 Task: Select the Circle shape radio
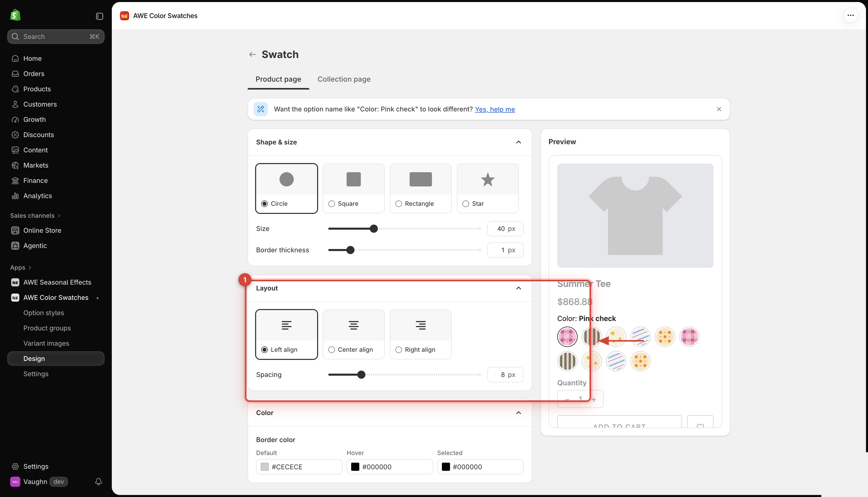click(264, 204)
